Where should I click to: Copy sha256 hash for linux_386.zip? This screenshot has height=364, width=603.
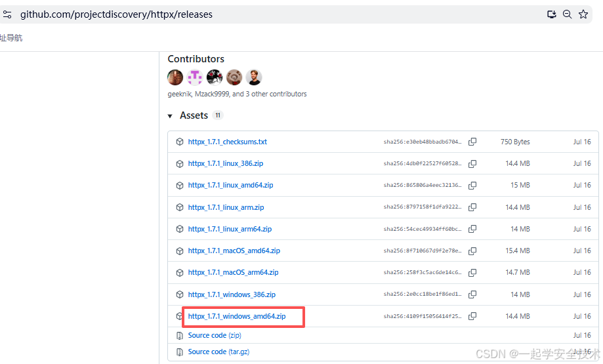pyautogui.click(x=472, y=164)
